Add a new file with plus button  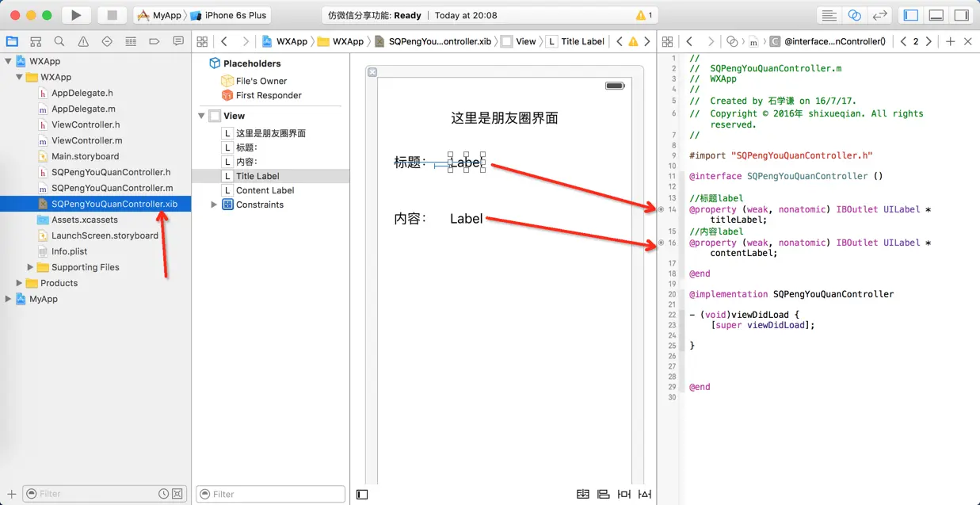pos(11,494)
